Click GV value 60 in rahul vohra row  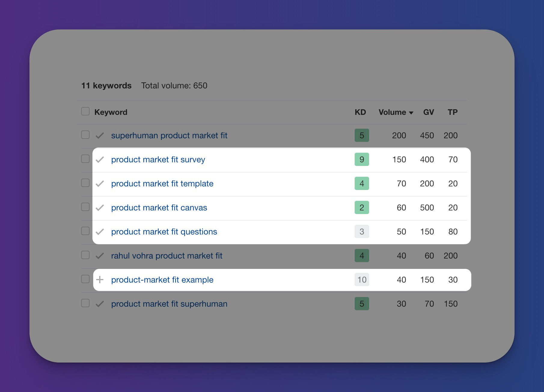coord(429,256)
